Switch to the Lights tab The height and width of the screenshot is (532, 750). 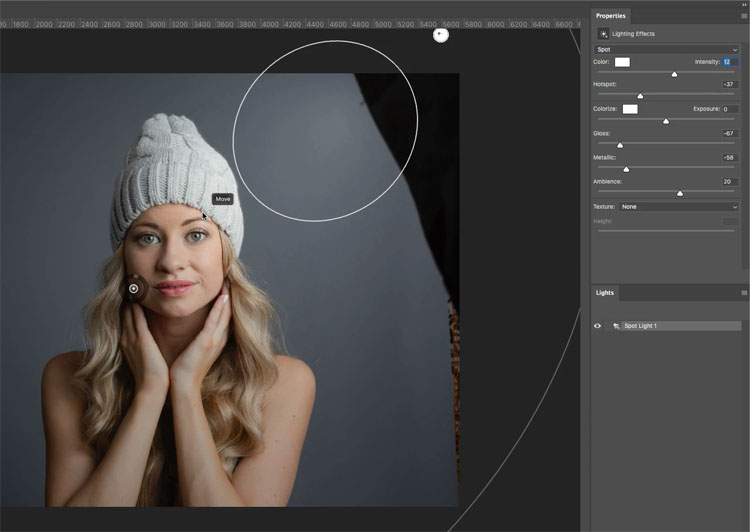(x=605, y=293)
